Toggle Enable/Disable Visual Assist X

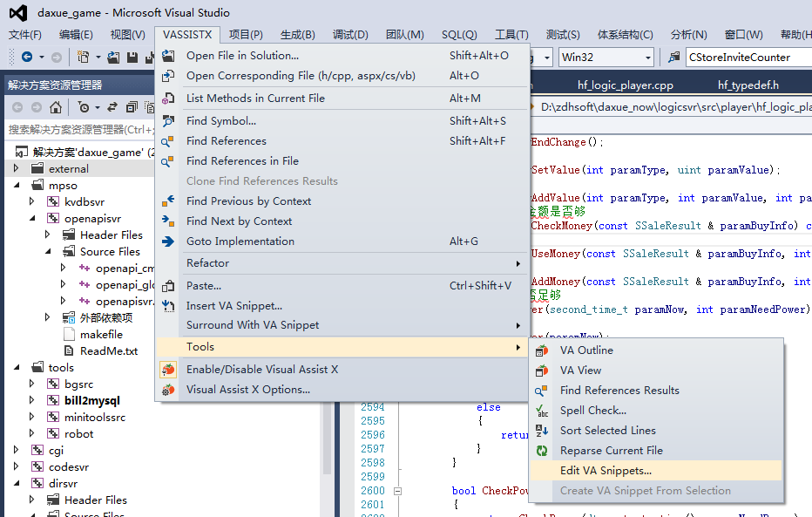tap(261, 370)
